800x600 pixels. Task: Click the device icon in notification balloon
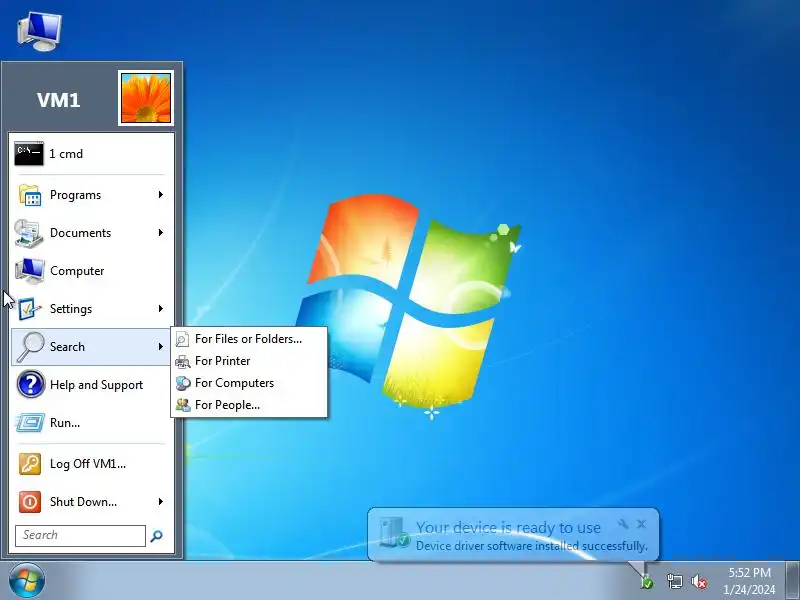(394, 533)
